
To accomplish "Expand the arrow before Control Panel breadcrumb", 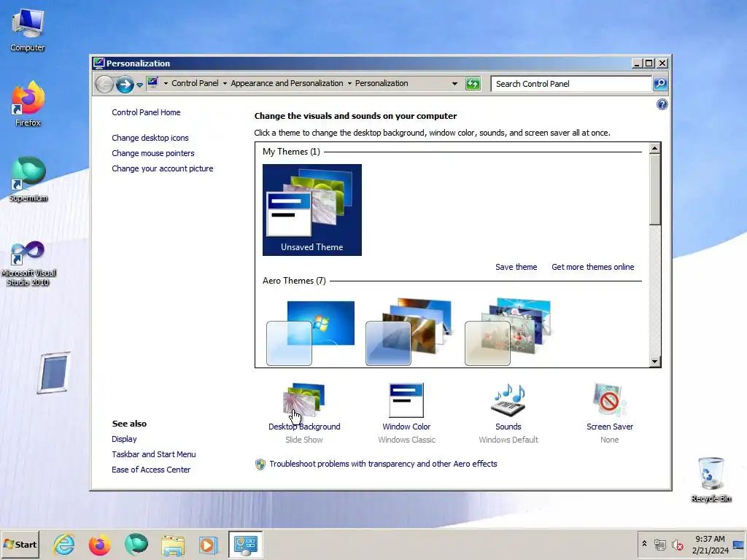I will tap(166, 83).
